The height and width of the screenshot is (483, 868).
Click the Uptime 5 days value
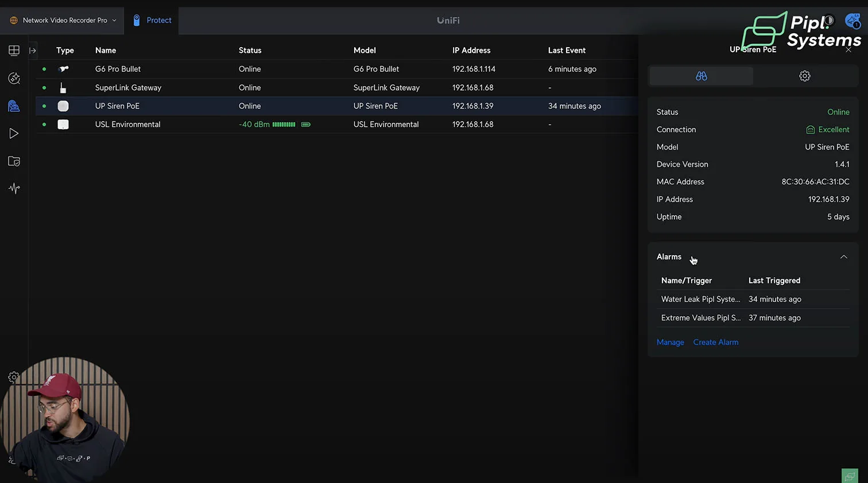[838, 217]
